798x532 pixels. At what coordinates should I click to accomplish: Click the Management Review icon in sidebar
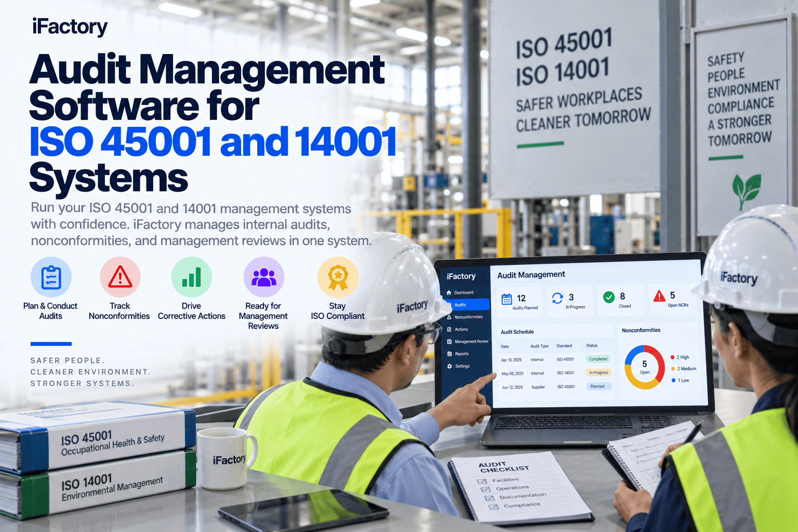(x=449, y=341)
